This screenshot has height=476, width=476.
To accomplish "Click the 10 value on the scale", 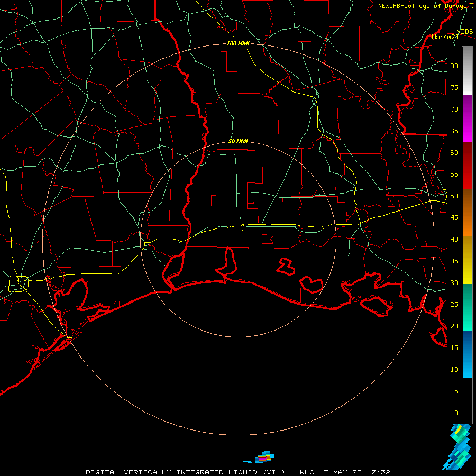I will (x=454, y=370).
